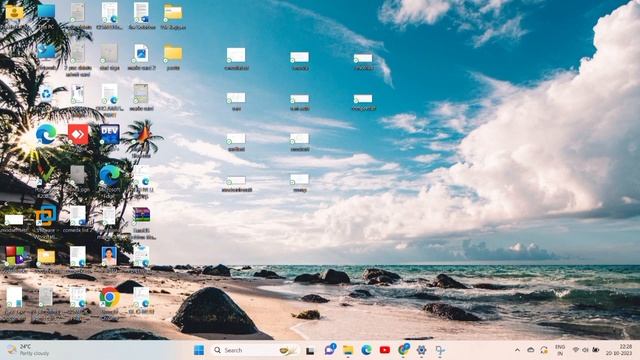Image resolution: width=640 pixels, height=360 pixels.
Task: Open the Start menu
Action: [199, 350]
